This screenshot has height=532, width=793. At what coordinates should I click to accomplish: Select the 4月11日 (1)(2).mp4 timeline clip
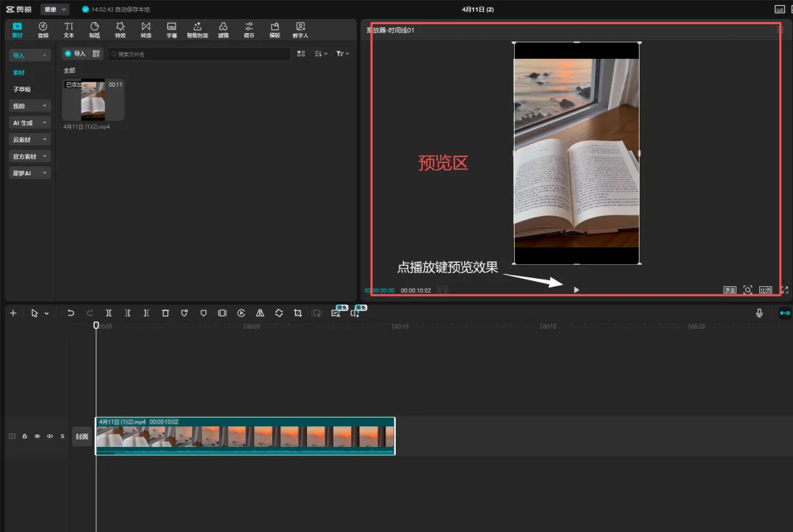tap(245, 436)
